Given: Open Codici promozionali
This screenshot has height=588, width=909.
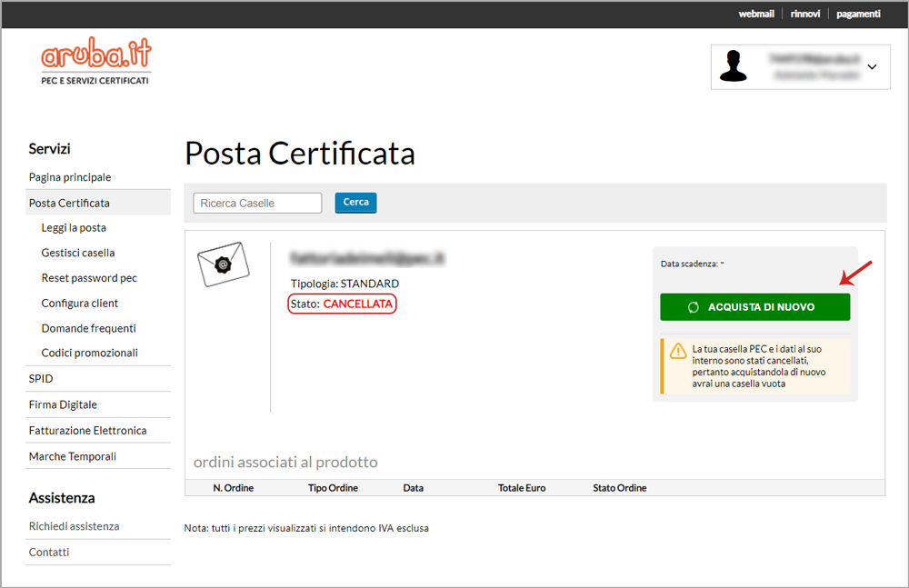Looking at the screenshot, I should pos(89,354).
